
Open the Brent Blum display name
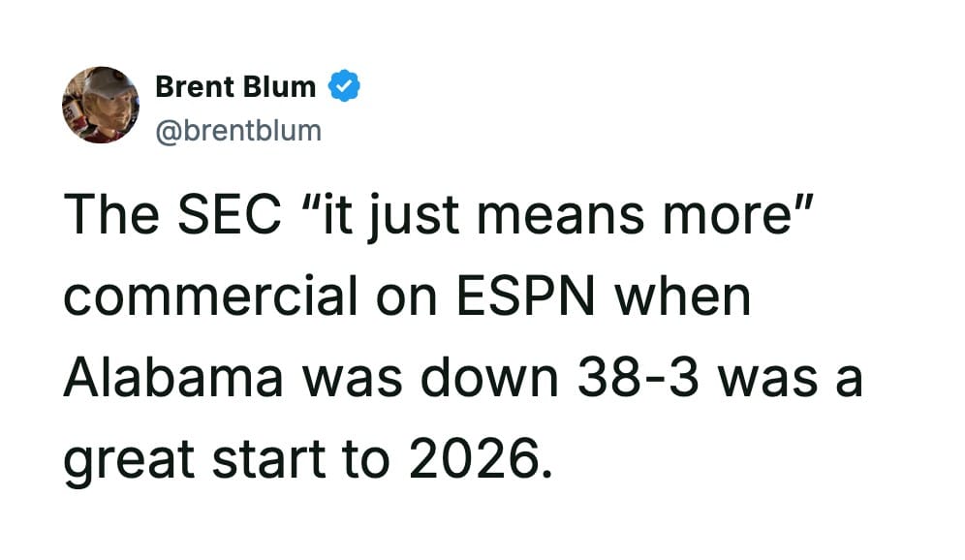pyautogui.click(x=235, y=86)
